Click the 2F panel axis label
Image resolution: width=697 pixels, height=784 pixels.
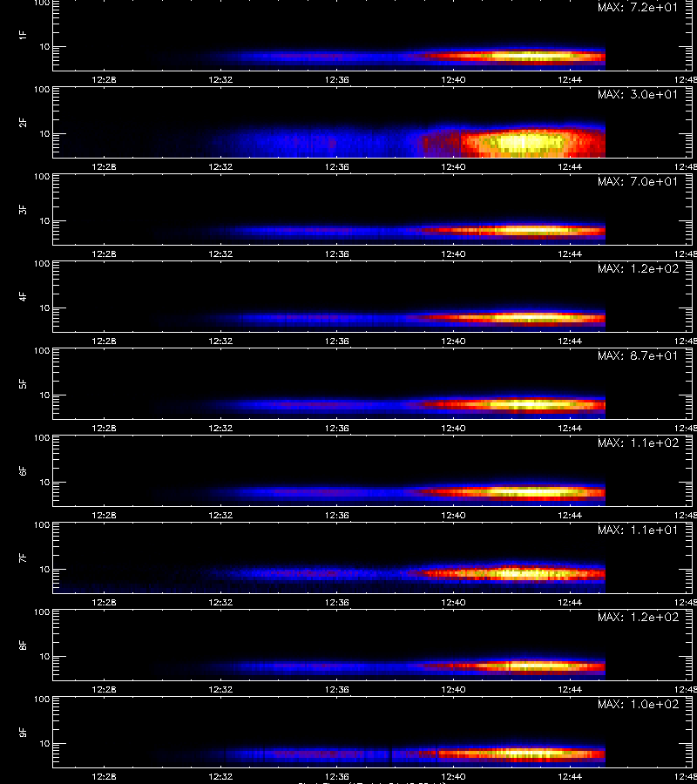point(23,122)
